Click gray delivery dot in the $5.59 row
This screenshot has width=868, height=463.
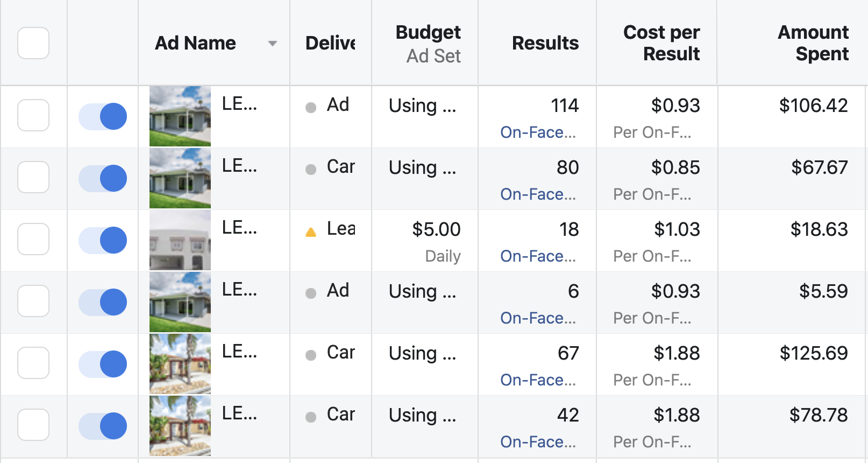click(311, 293)
